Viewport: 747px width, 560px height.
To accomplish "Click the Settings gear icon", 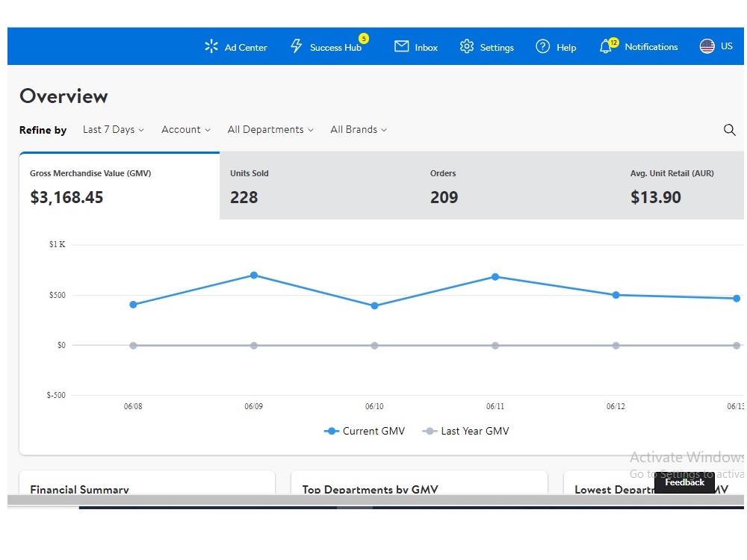I will tap(467, 46).
